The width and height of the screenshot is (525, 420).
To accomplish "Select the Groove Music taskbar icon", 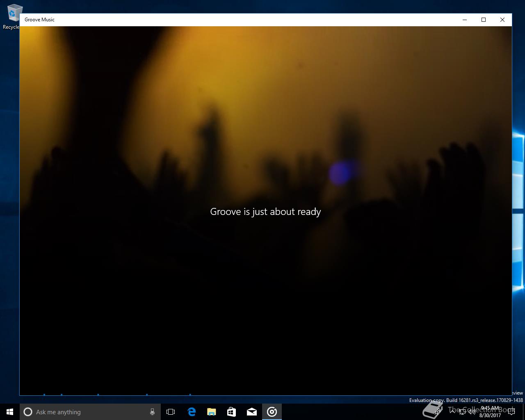I will (x=272, y=412).
